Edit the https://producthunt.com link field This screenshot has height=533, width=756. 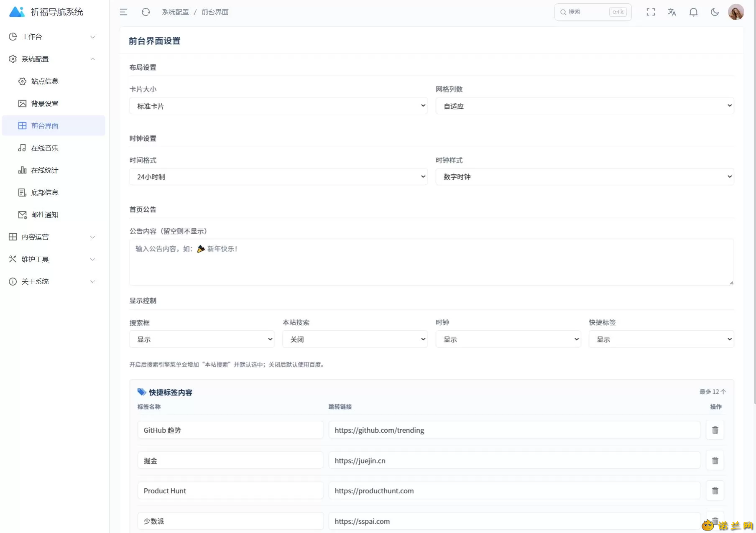pyautogui.click(x=514, y=491)
